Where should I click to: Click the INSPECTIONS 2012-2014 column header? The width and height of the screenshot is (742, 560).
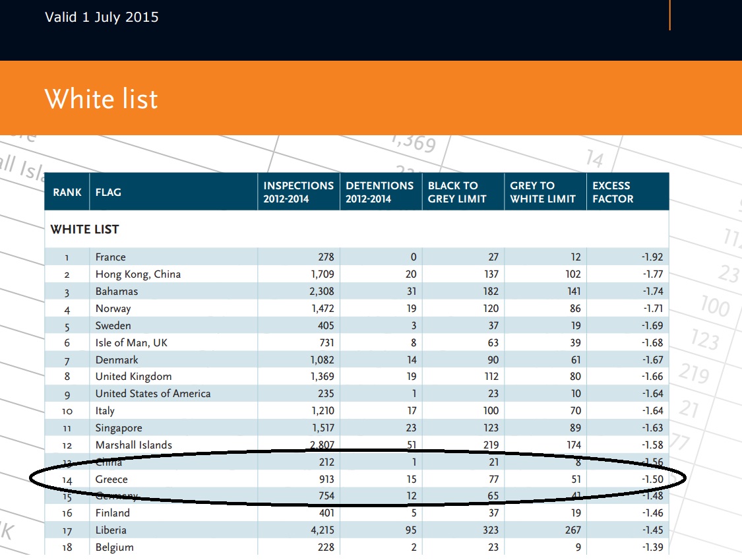click(x=298, y=192)
